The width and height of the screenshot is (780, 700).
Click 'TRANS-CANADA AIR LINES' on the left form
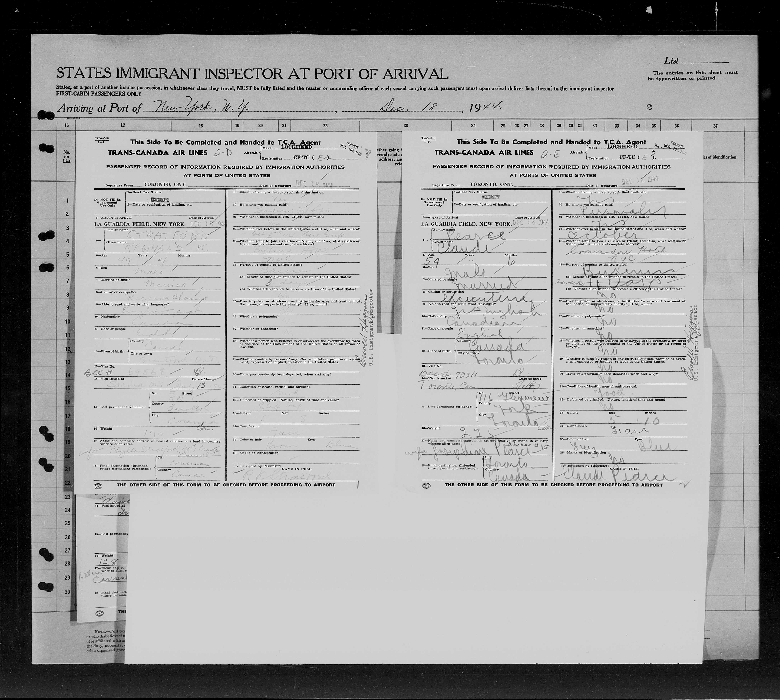click(x=158, y=153)
